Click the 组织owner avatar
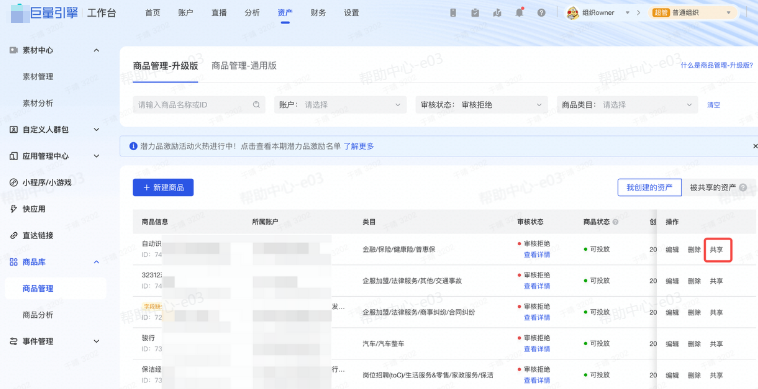Viewport: 758px width, 389px height. tap(572, 13)
